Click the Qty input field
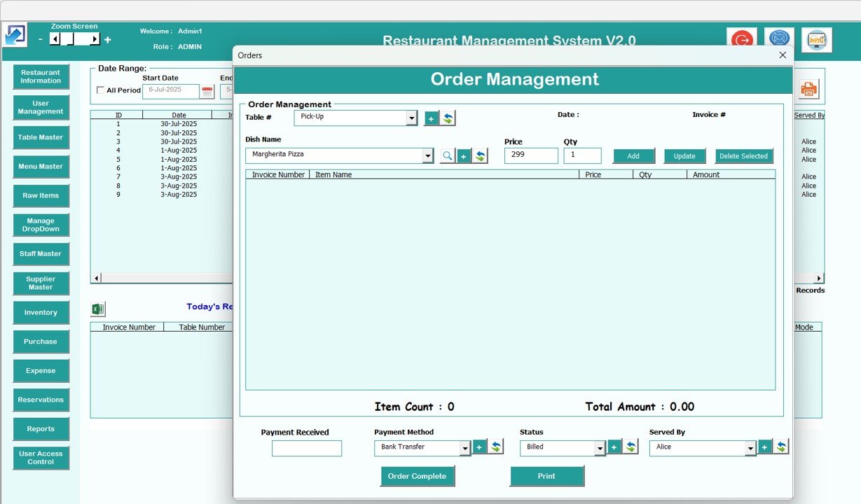 point(582,155)
